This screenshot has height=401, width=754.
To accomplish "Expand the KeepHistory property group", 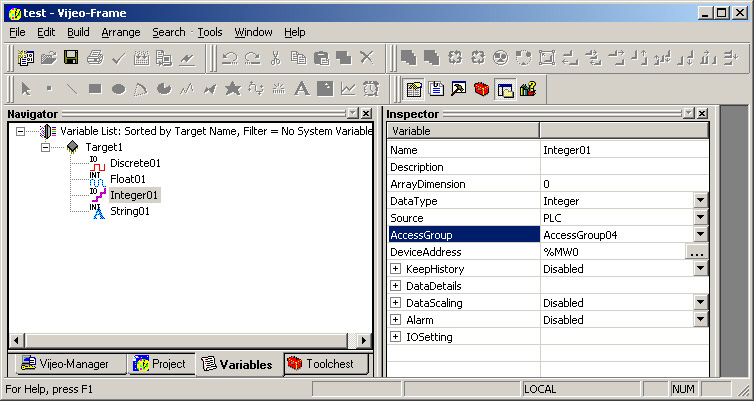I will coord(395,269).
